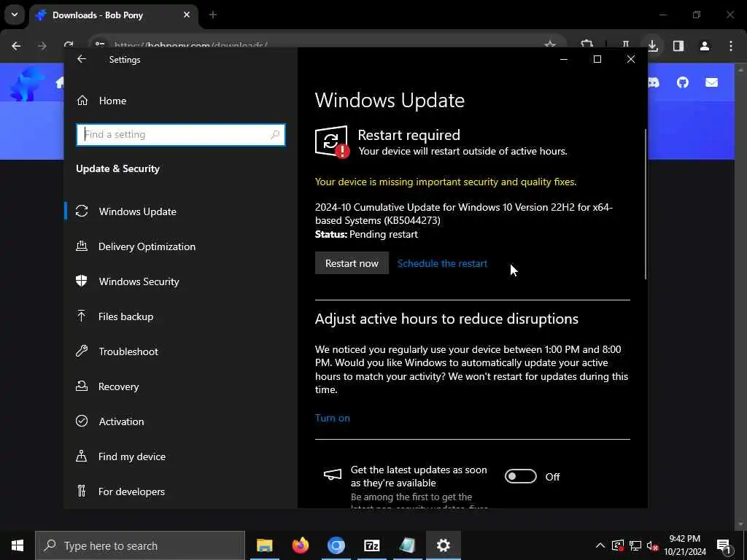Click Discord icon on Bob Pony page
The height and width of the screenshot is (560, 747).
pyautogui.click(x=654, y=82)
